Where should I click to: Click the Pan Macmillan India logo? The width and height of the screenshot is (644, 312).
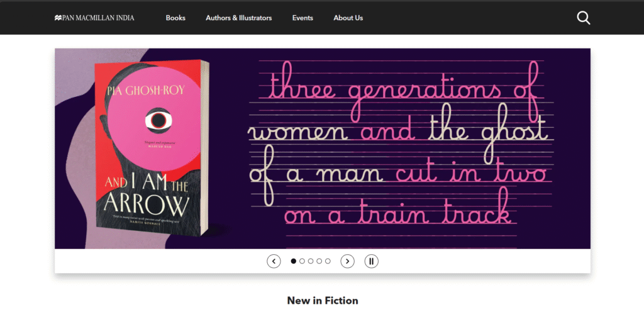tap(94, 18)
